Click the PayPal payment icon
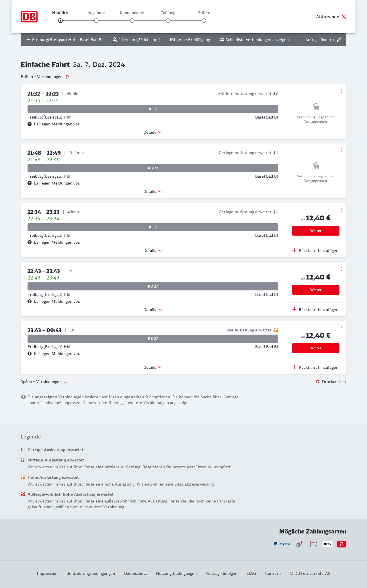The image size is (367, 588). click(x=282, y=544)
